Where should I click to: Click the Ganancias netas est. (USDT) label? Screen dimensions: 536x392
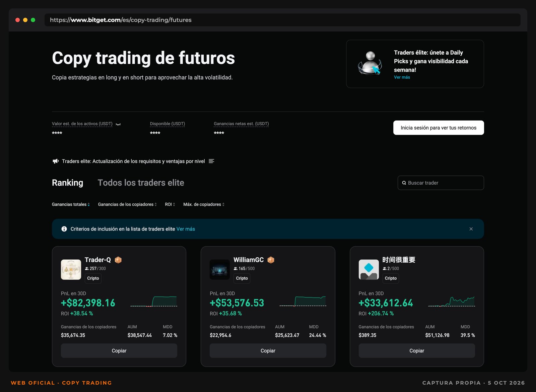point(241,124)
